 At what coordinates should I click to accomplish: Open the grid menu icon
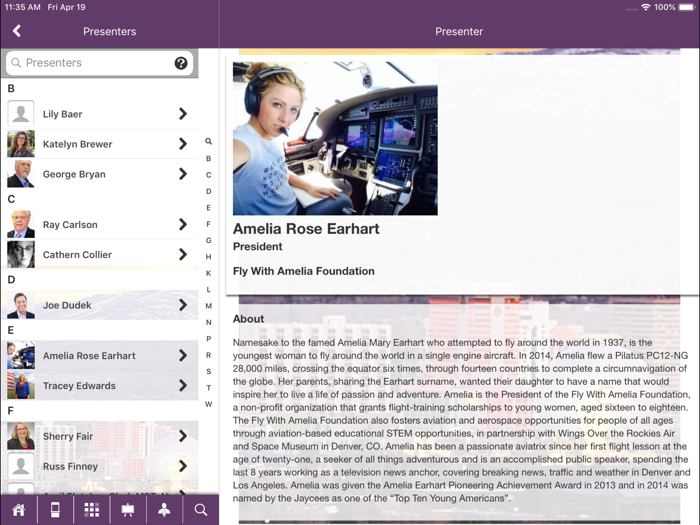coord(91,510)
